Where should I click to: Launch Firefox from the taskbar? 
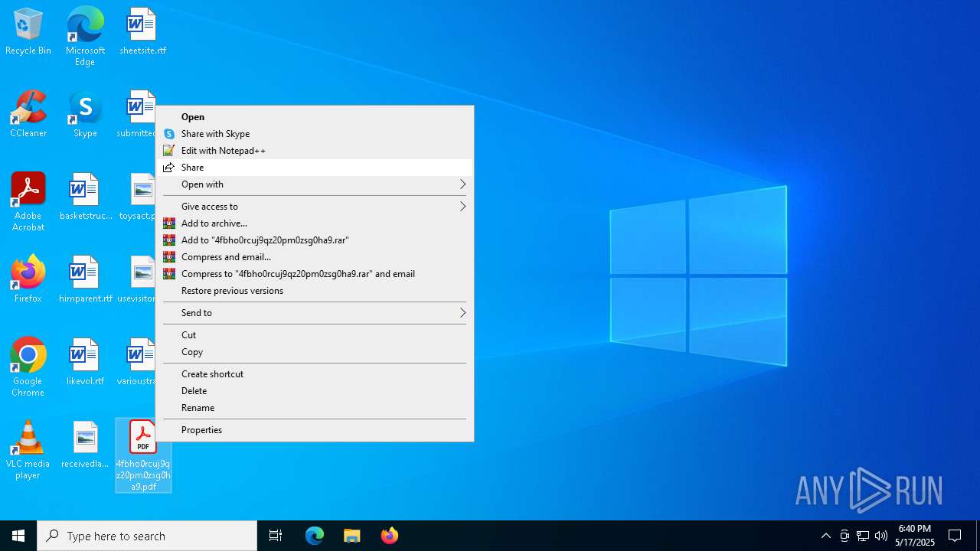(x=389, y=536)
